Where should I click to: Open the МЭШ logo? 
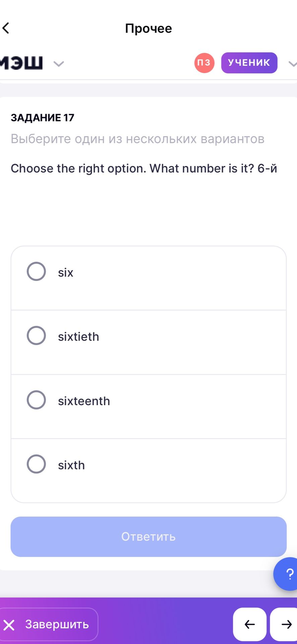click(21, 63)
